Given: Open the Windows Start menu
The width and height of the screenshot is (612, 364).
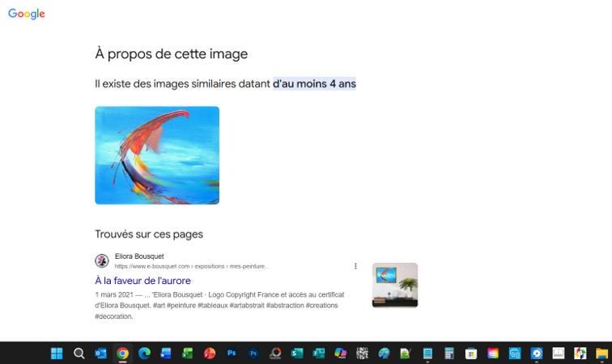Looking at the screenshot, I should 57,353.
